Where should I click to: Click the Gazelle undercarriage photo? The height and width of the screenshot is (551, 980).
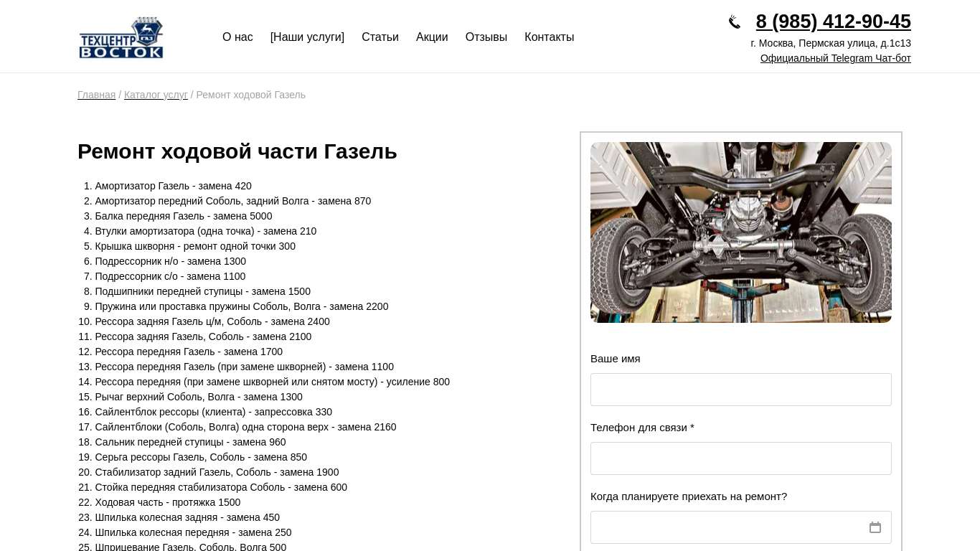click(x=740, y=232)
